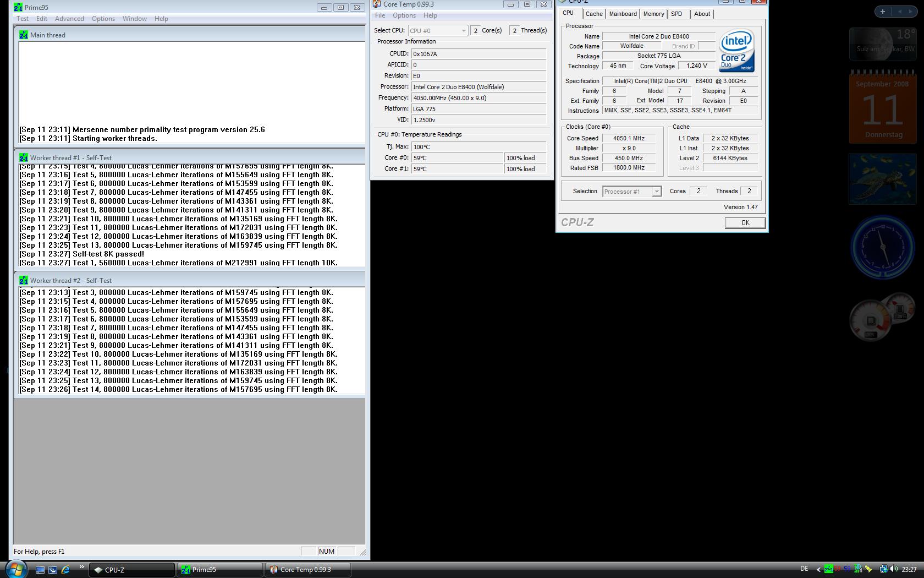Switch to CPU-Z Memory tab

tap(654, 14)
